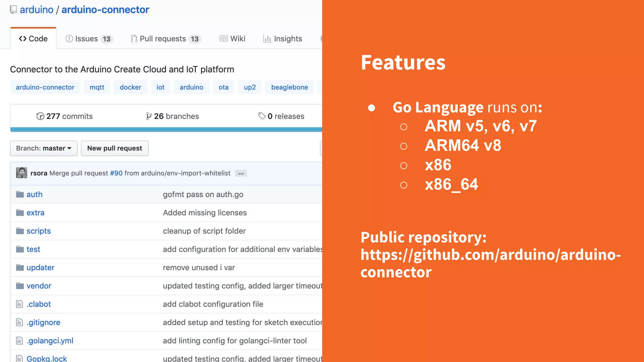Click the extra folder icon

point(20,212)
